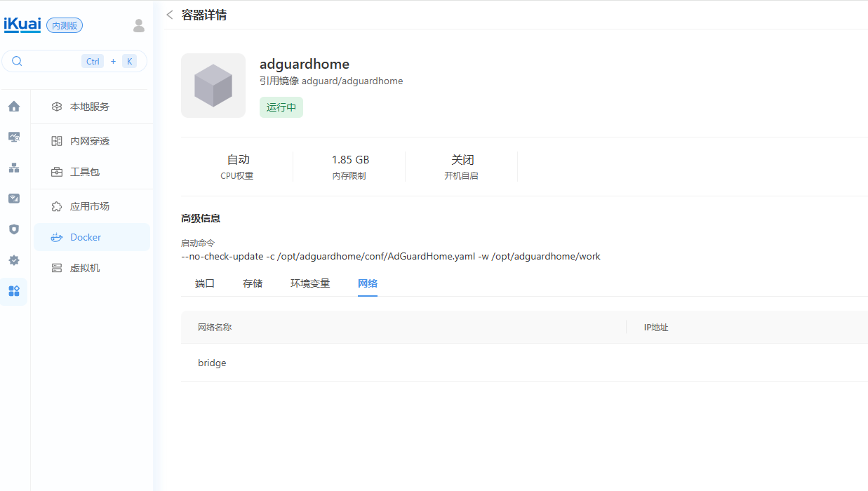Viewport: 868px width, 491px height.
Task: Click the 引用镜像 adguard/adguardhome text
Action: pyautogui.click(x=331, y=81)
